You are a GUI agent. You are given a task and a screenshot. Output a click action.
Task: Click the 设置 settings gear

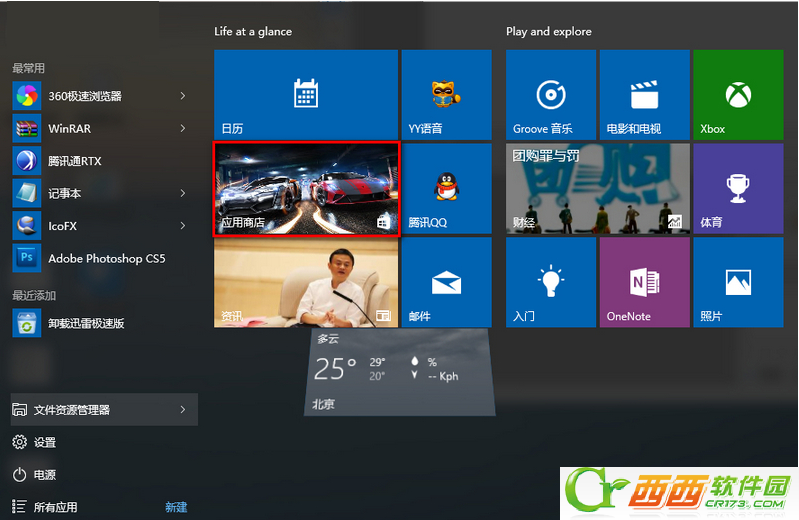(x=19, y=442)
